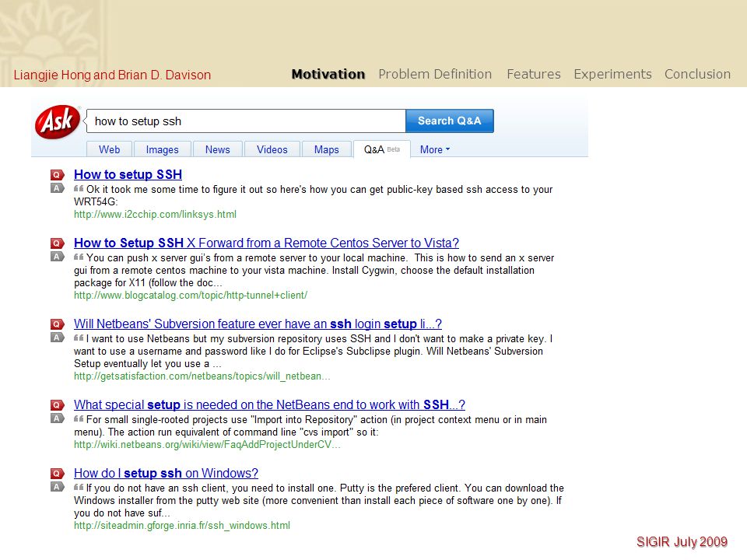
Task: Click the search box containing 'how to setup ssh'
Action: (x=245, y=121)
